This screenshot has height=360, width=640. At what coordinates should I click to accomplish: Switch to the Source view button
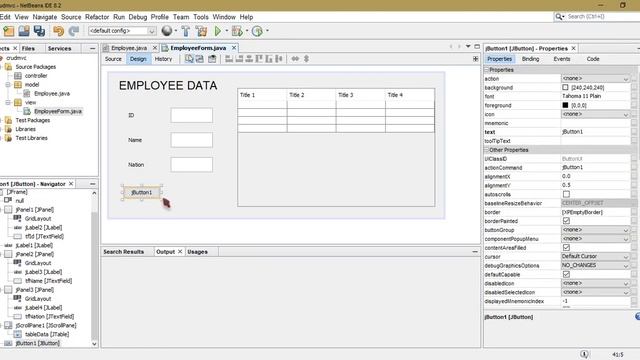point(113,59)
